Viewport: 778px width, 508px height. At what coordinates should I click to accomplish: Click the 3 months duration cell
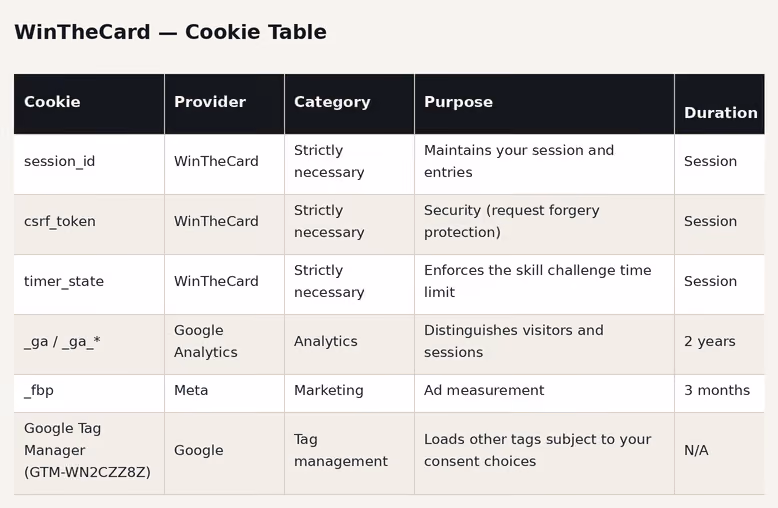[x=719, y=393]
